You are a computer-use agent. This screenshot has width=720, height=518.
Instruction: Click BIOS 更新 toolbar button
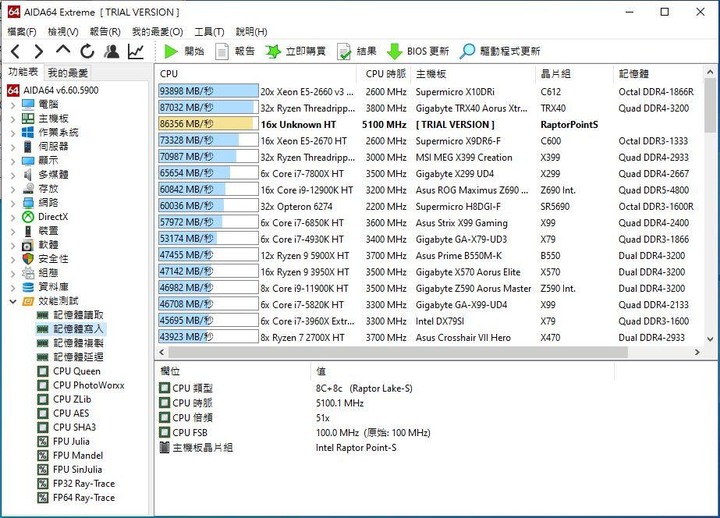[x=418, y=51]
